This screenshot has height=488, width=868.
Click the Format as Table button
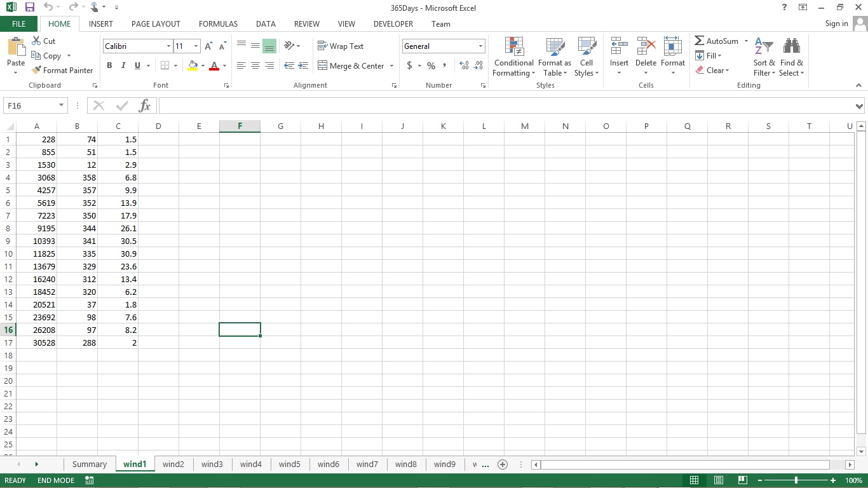coord(554,57)
